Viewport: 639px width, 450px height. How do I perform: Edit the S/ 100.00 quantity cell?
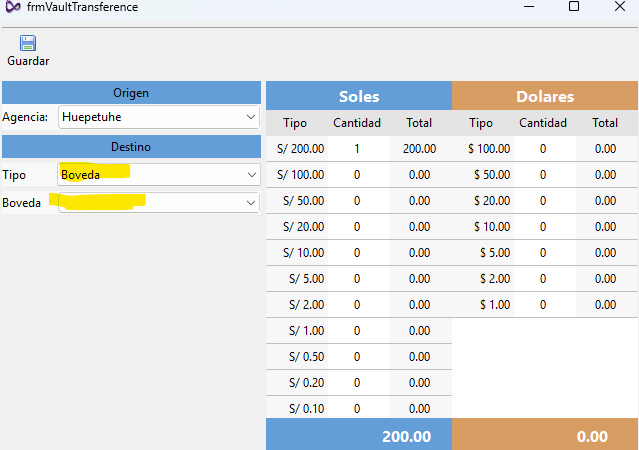pyautogui.click(x=357, y=174)
